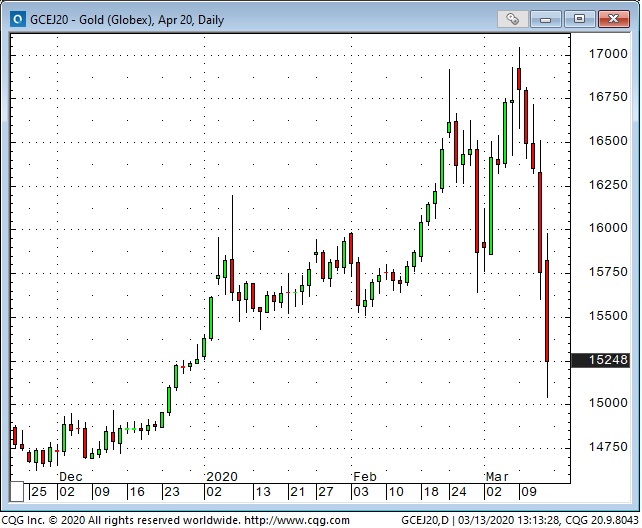This screenshot has height=528, width=642.
Task: Click the date label 23 on the time axis
Action: [x=172, y=492]
